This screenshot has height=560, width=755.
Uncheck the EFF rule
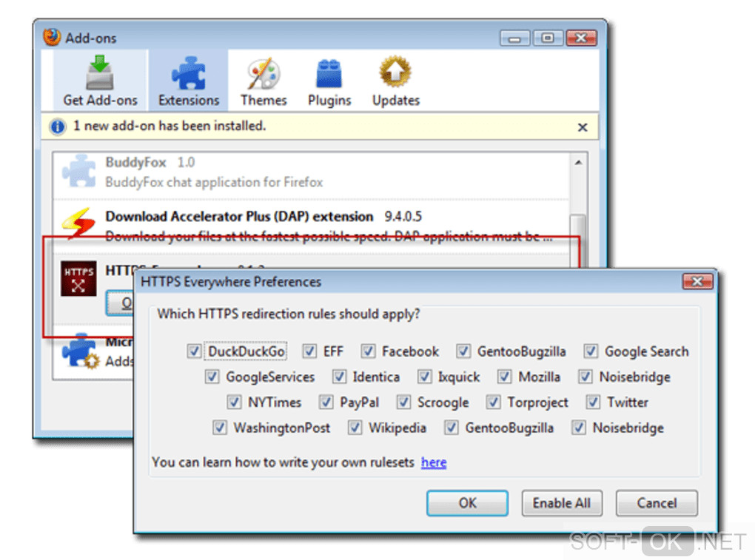(309, 351)
